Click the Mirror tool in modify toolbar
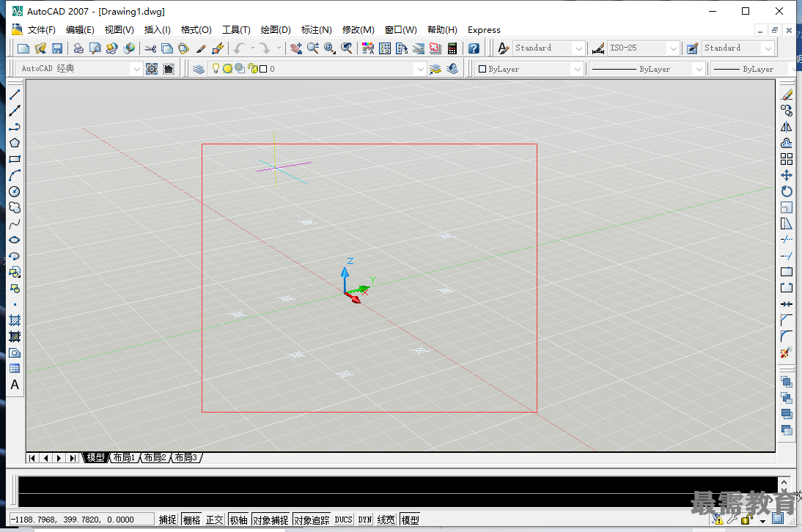The height and width of the screenshot is (532, 802). [787, 127]
